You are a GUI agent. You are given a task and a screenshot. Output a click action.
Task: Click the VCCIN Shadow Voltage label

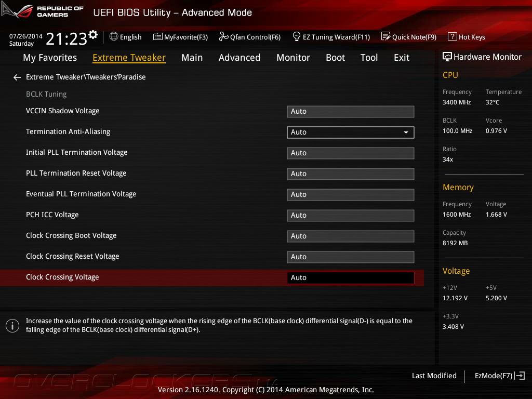coord(62,111)
